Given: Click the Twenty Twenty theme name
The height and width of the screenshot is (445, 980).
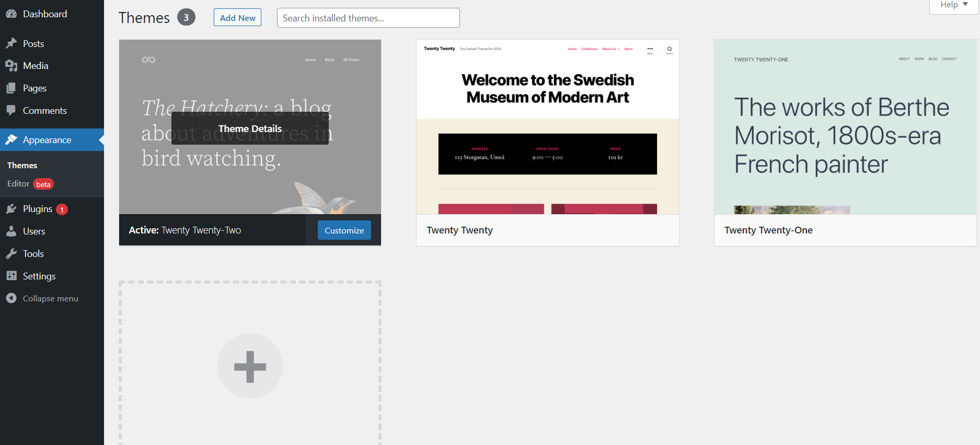Looking at the screenshot, I should 460,230.
